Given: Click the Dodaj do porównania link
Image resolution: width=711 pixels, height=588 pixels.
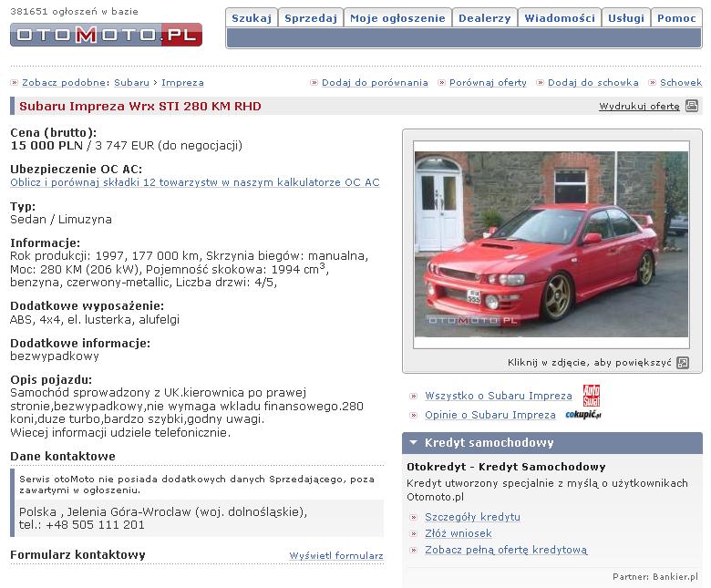Looking at the screenshot, I should coord(375,83).
